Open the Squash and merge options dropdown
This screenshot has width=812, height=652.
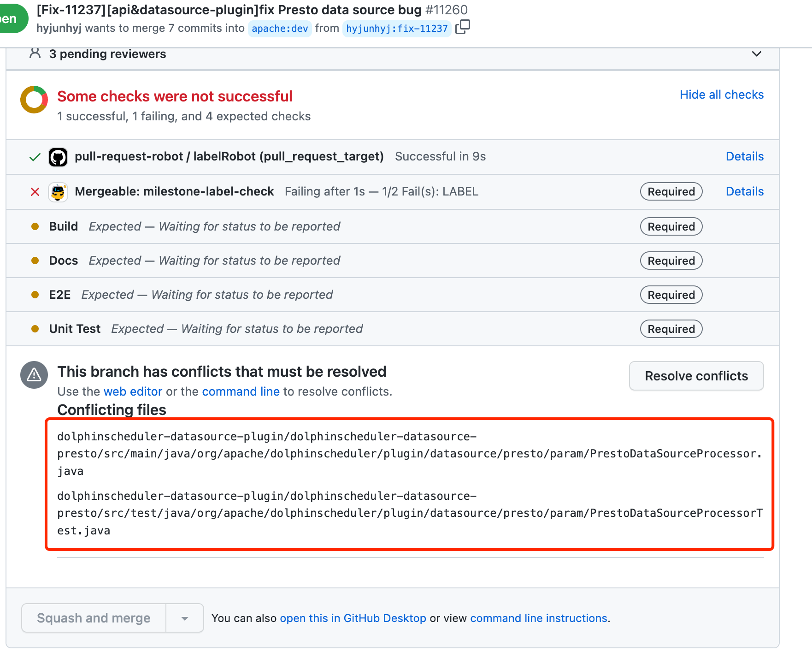pos(185,618)
